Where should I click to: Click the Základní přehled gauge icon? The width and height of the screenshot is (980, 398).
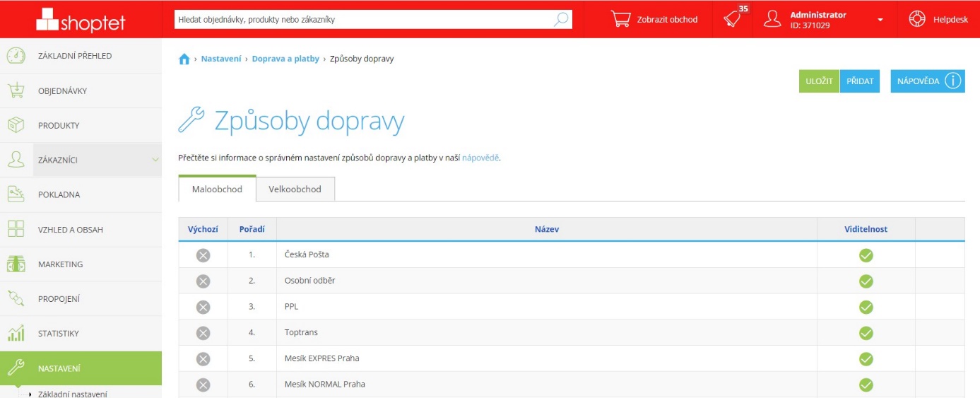tap(16, 56)
